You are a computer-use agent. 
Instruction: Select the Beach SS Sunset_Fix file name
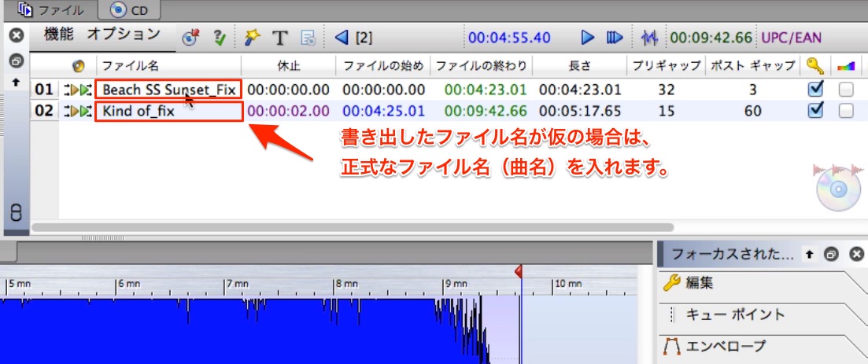tap(169, 90)
